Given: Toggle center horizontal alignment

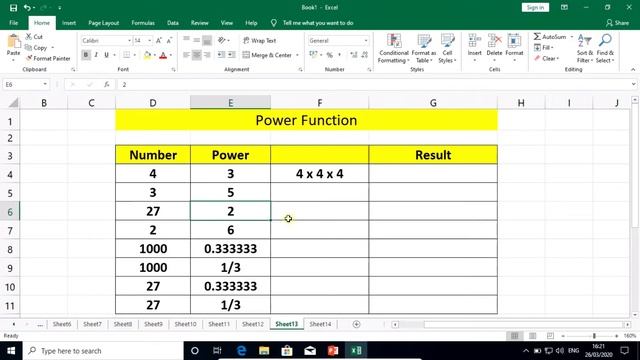Looking at the screenshot, I should 197,55.
